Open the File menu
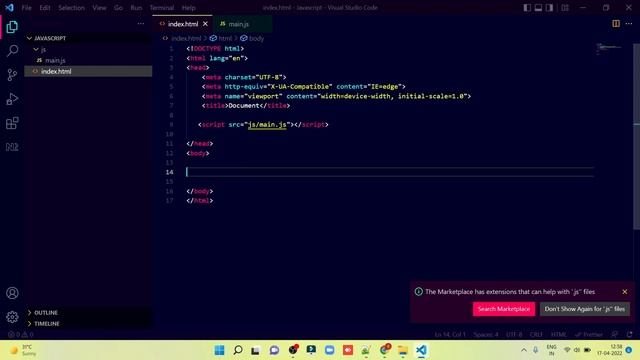 (x=27, y=8)
